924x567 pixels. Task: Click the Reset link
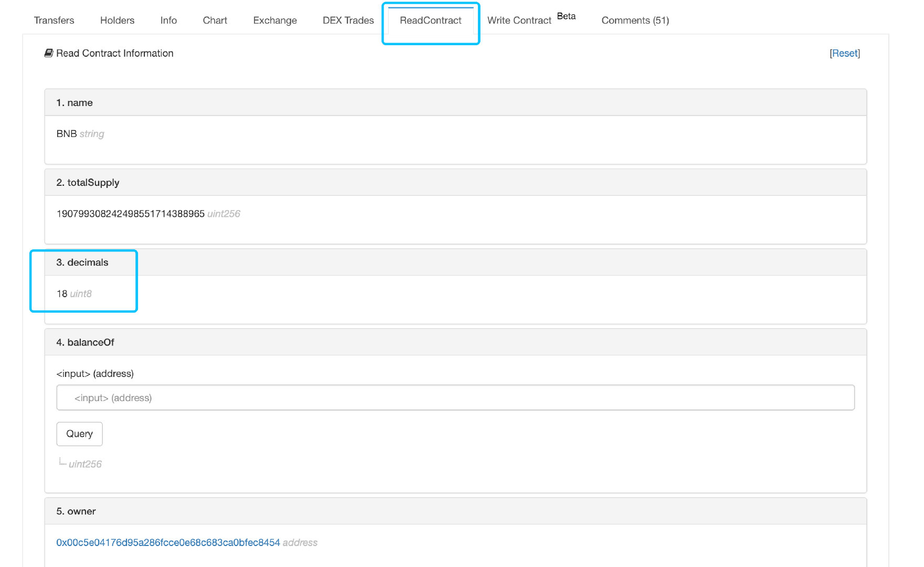[844, 54]
